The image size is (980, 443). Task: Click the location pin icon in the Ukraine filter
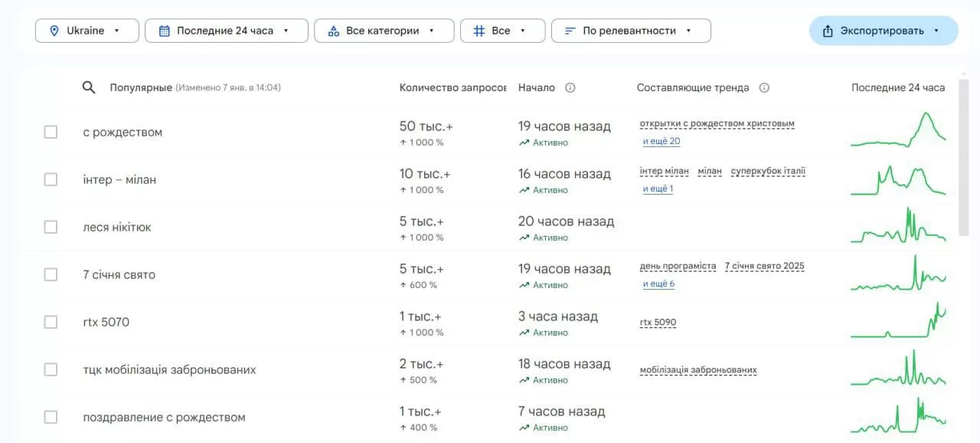click(x=54, y=30)
